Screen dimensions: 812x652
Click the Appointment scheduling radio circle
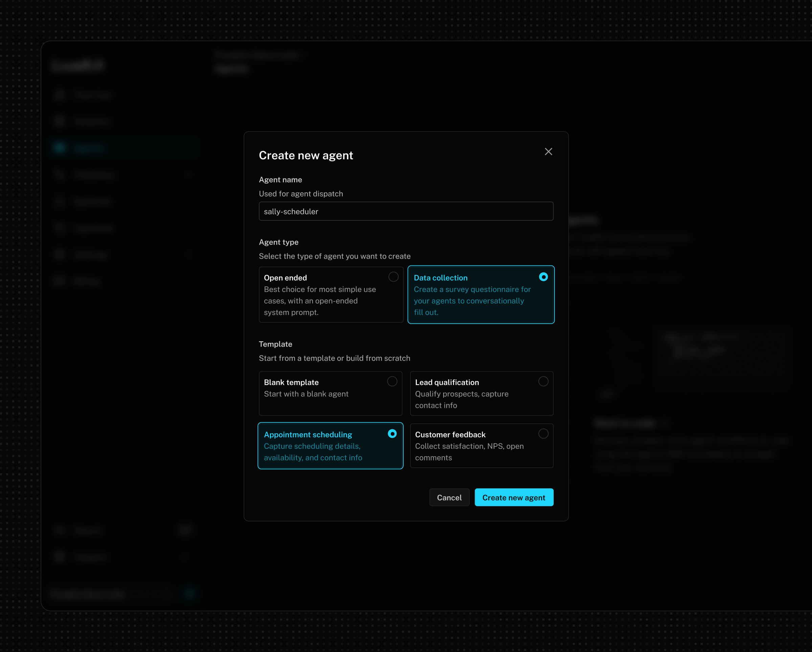[392, 434]
